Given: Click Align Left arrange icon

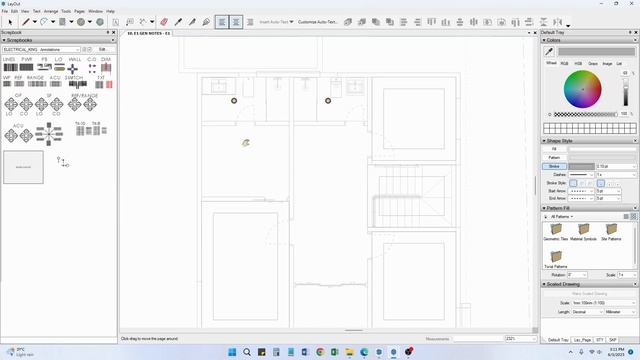Looking at the screenshot, I should [x=404, y=22].
